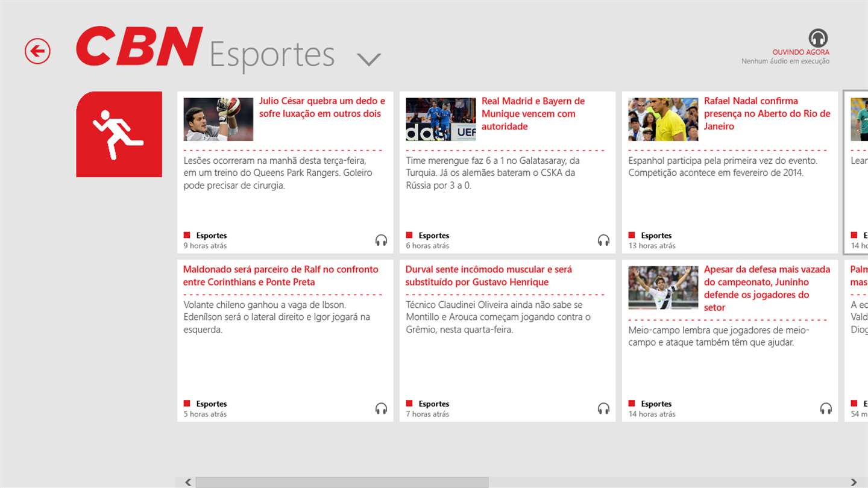Click summary 'Técnico Claudinei Oliveira ainda'
Image resolution: width=868 pixels, height=488 pixels.
click(498, 317)
